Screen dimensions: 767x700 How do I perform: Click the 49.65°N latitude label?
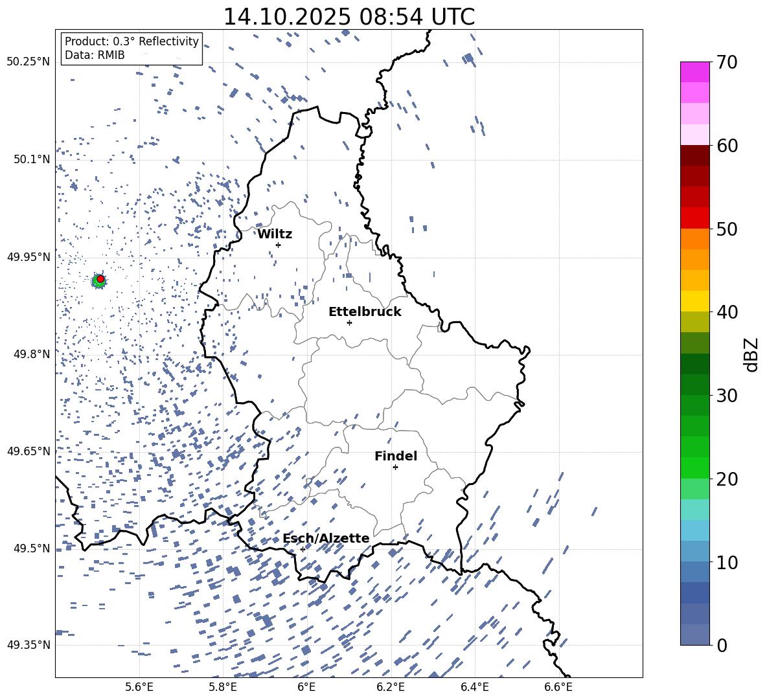click(x=29, y=451)
